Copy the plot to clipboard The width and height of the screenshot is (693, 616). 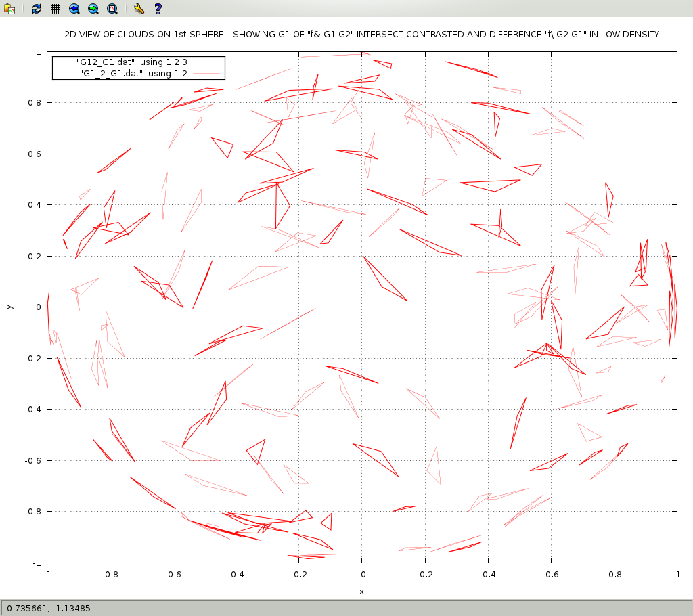click(9, 9)
